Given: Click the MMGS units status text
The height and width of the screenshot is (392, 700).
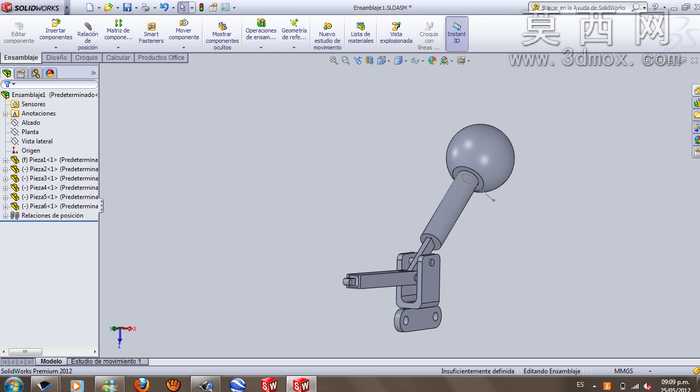Looking at the screenshot, I should (623, 371).
